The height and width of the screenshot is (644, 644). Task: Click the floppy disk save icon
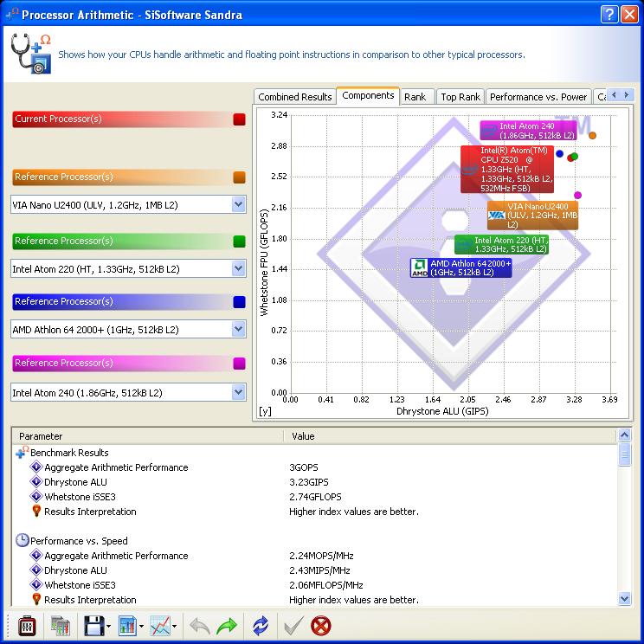click(x=94, y=626)
